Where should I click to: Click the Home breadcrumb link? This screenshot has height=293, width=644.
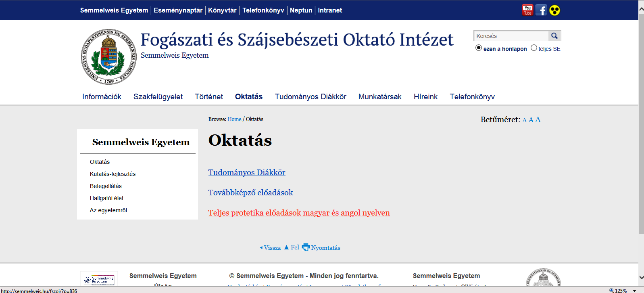pos(234,119)
